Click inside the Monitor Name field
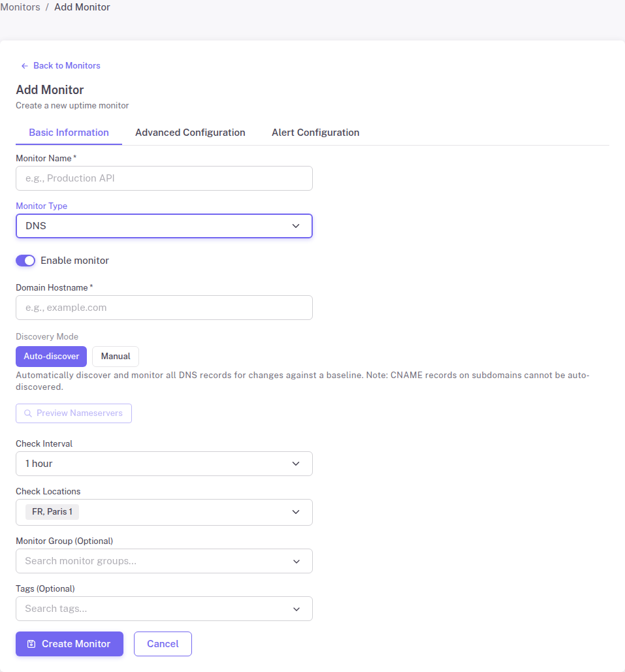This screenshot has height=672, width=625. [x=164, y=178]
